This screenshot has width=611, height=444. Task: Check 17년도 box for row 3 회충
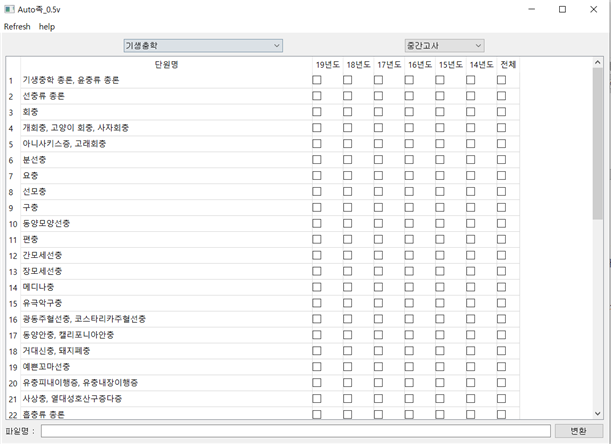click(x=378, y=112)
